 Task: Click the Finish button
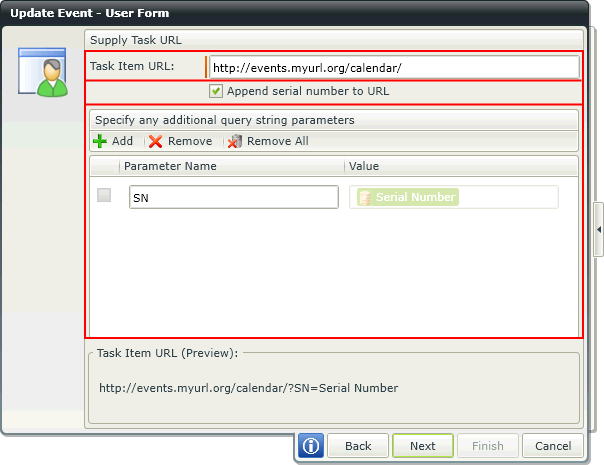[x=488, y=446]
